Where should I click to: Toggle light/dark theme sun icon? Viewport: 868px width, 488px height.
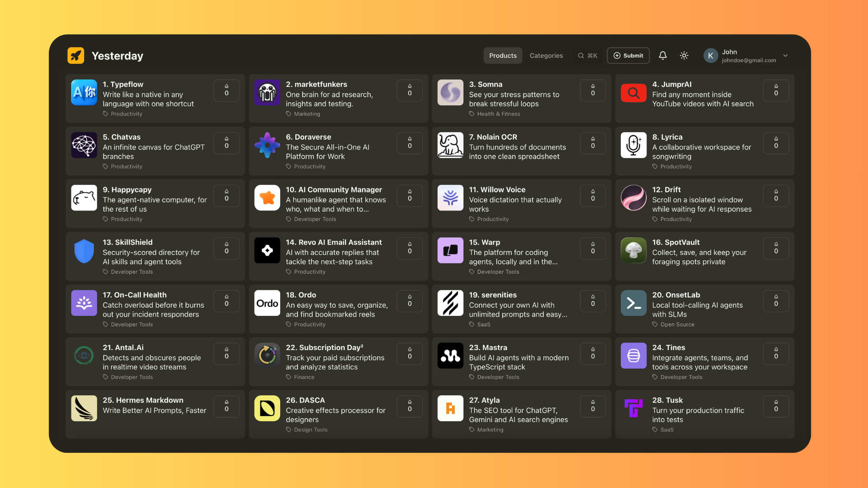coord(684,56)
